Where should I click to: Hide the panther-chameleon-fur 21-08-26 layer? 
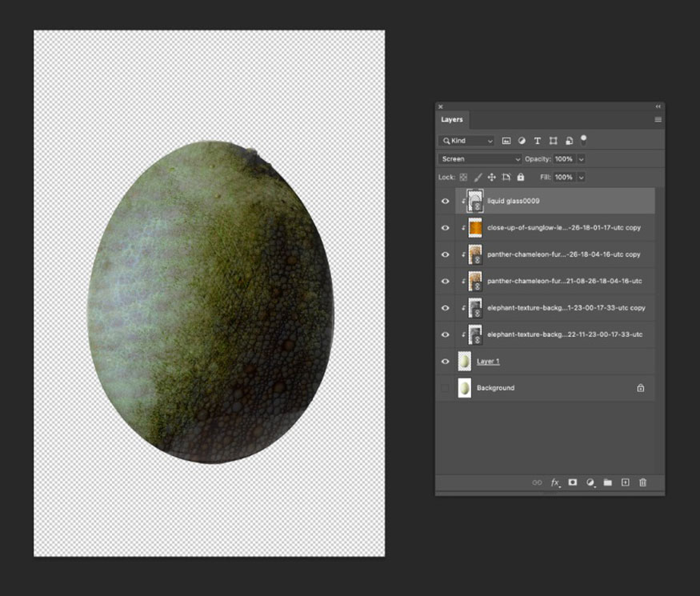445,282
